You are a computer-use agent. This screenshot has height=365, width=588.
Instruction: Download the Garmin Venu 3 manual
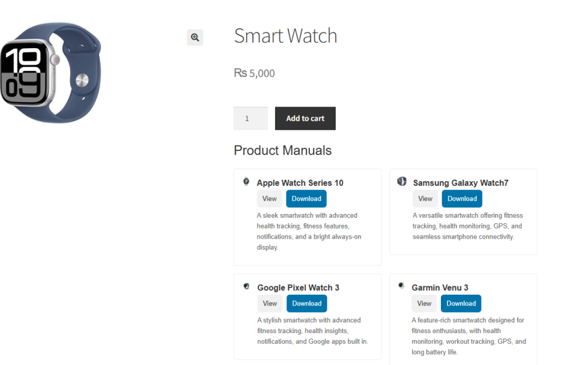(x=461, y=304)
